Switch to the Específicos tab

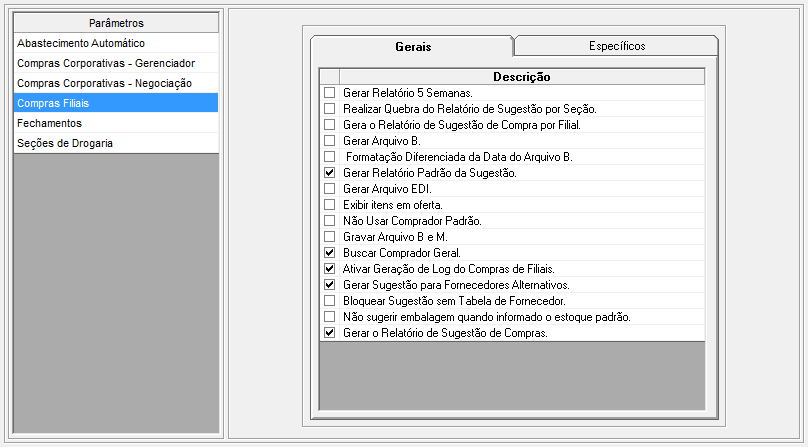pyautogui.click(x=616, y=46)
